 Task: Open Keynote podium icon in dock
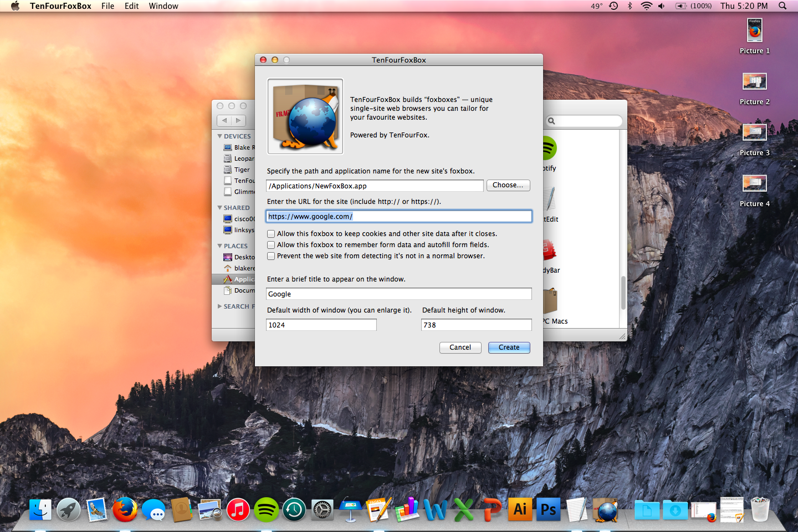(x=350, y=509)
